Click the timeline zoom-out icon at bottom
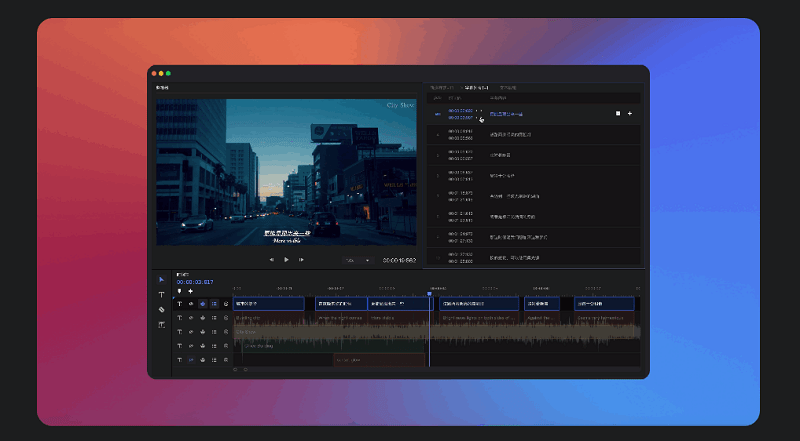The width and height of the screenshot is (800, 441). click(x=235, y=370)
